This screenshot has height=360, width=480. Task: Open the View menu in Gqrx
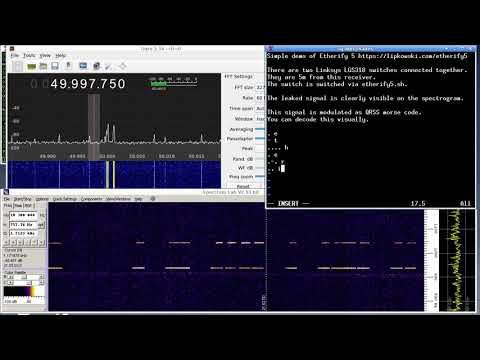coord(45,55)
